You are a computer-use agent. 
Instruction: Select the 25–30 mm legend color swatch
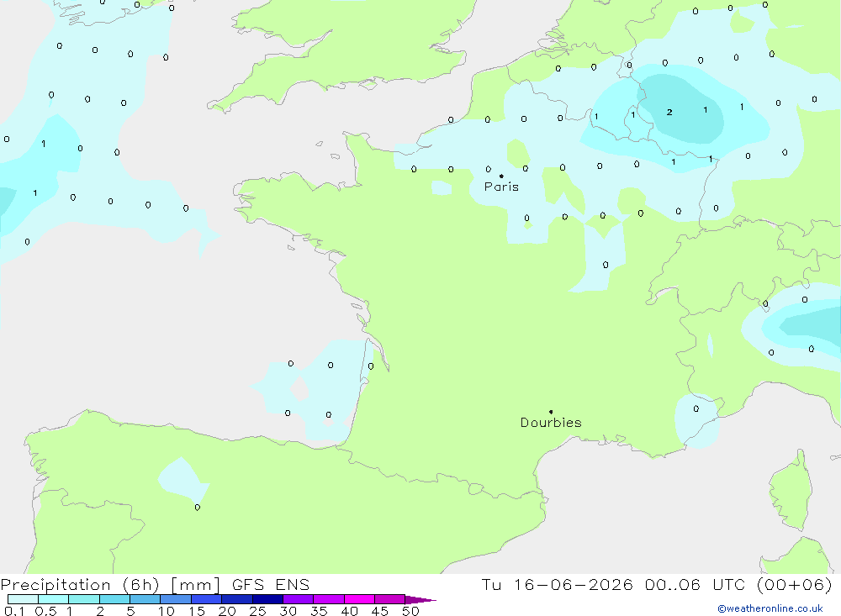point(267,599)
